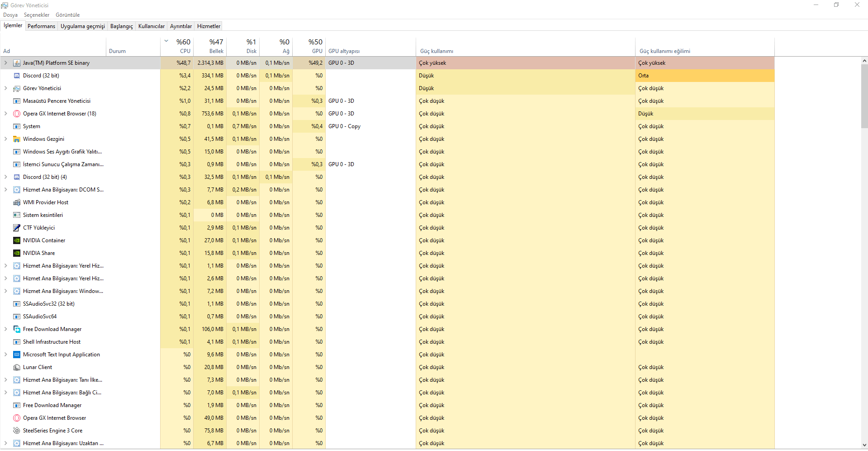Viewport: 868px width, 451px height.
Task: Click the Masaüstü Pencere Yöneticisi icon
Action: click(x=17, y=101)
